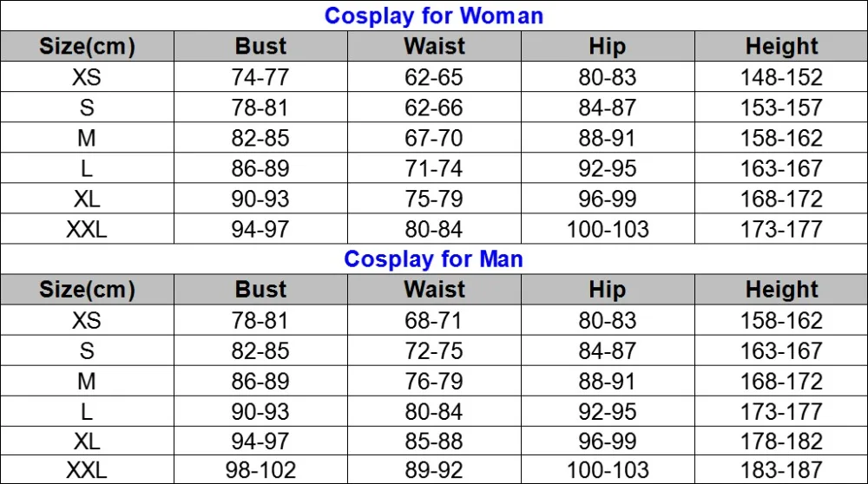Viewport: 868px width, 484px height.
Task: Select Woman XL waist cell 75-79
Action: [x=433, y=199]
